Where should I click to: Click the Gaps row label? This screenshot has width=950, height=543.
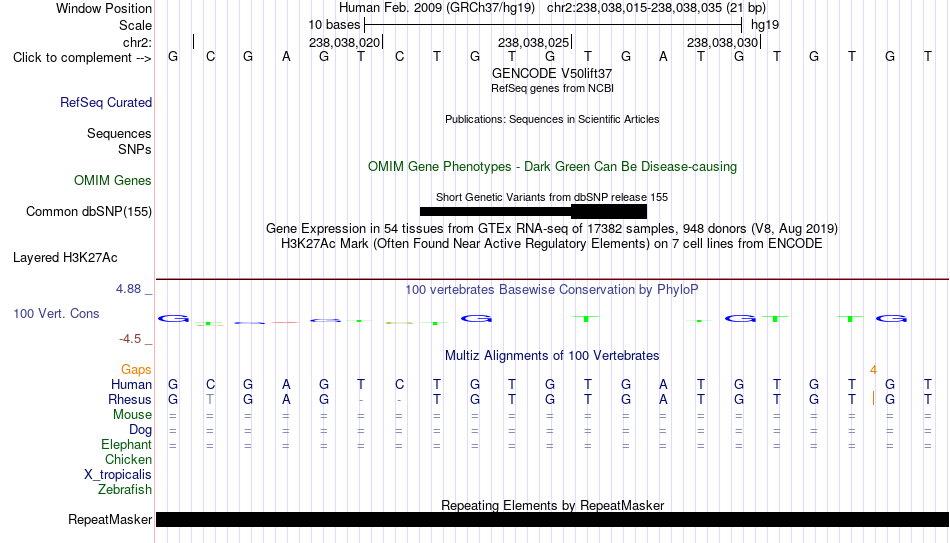(x=136, y=370)
